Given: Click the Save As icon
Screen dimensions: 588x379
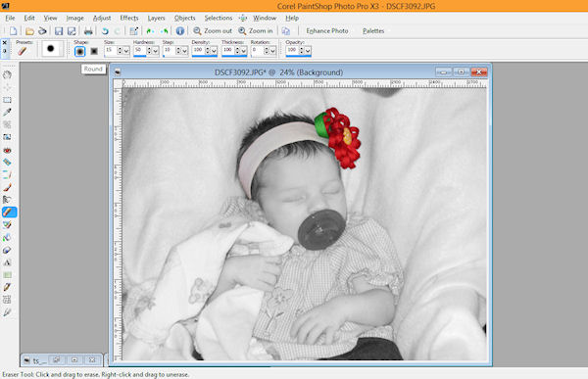Looking at the screenshot, I should (x=72, y=31).
